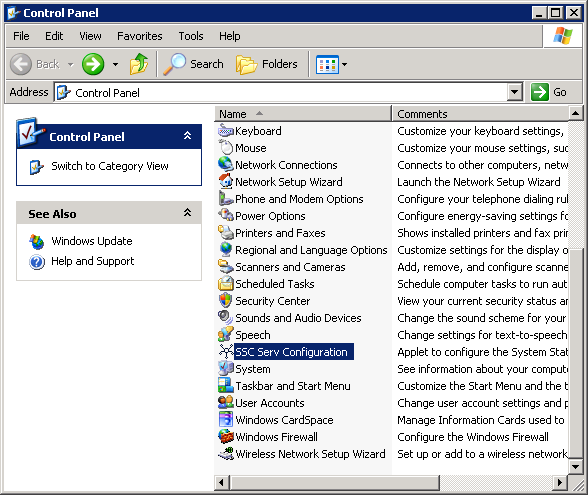Open the Favorites menu

[x=140, y=36]
